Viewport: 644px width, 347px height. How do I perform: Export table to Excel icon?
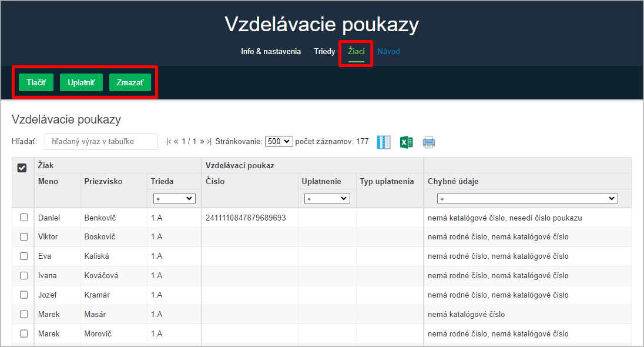pos(406,142)
